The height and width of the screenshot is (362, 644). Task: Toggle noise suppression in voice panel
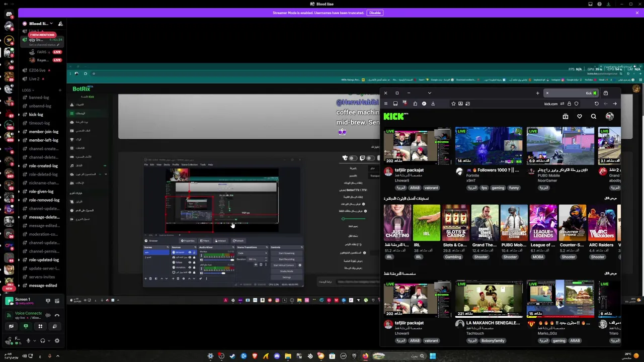click(x=48, y=315)
